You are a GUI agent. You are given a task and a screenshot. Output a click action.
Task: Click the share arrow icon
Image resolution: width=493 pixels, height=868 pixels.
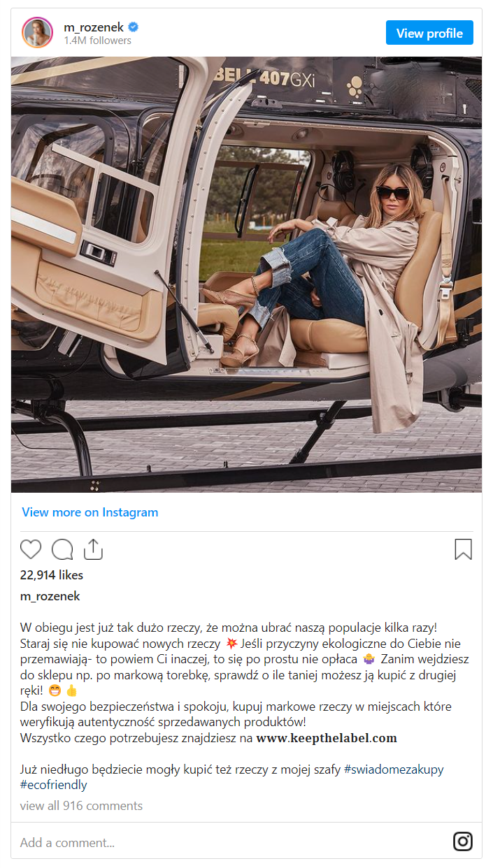[x=93, y=549]
